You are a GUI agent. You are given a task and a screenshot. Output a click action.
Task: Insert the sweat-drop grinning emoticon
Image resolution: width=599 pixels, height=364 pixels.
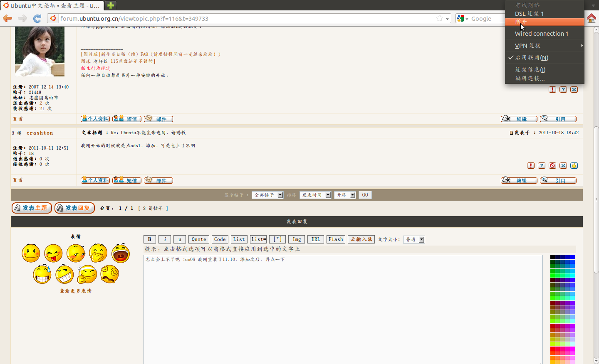(42, 274)
